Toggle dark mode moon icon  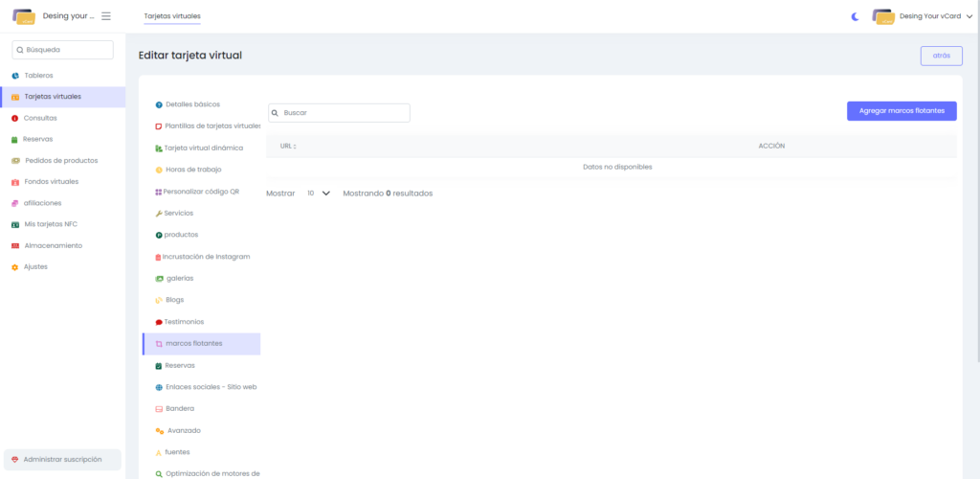pyautogui.click(x=856, y=16)
